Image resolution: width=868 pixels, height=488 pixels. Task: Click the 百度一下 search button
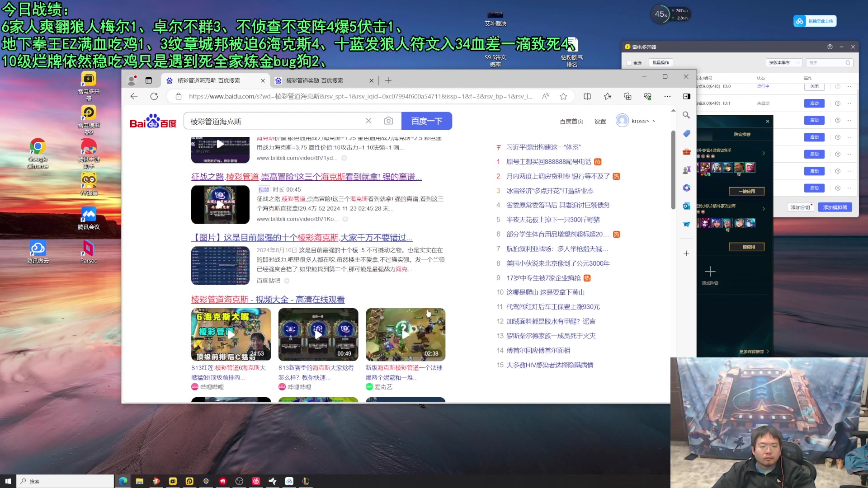click(426, 121)
